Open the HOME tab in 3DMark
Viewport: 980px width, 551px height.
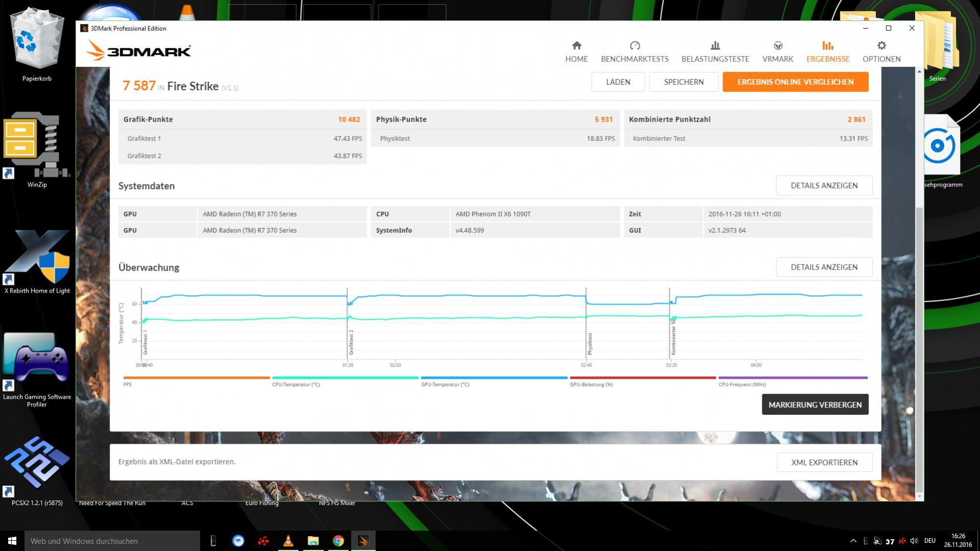coord(576,52)
